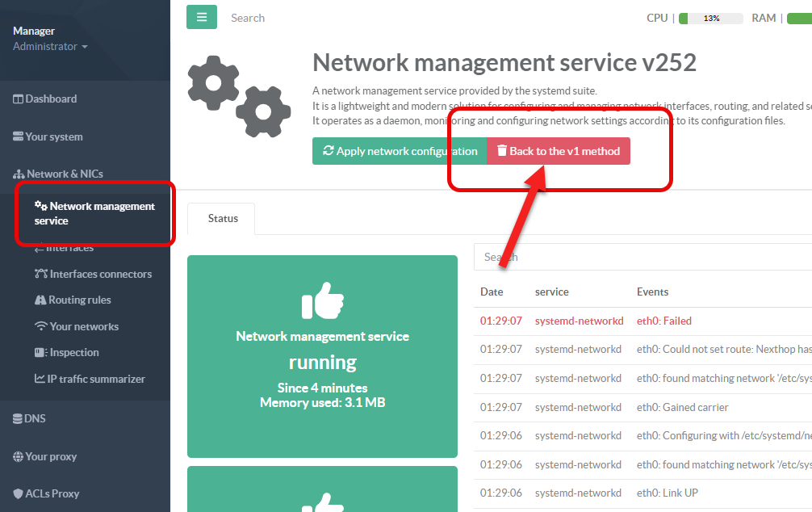Click the events table search box

[x=642, y=257]
